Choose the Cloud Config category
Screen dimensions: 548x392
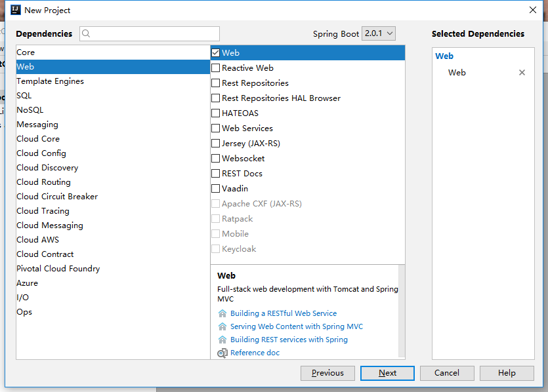coord(113,153)
